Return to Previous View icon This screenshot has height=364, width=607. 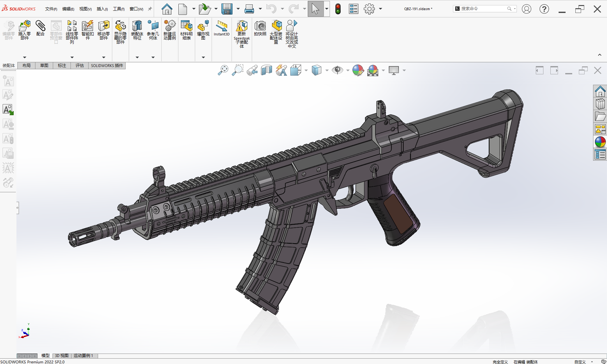tap(252, 70)
